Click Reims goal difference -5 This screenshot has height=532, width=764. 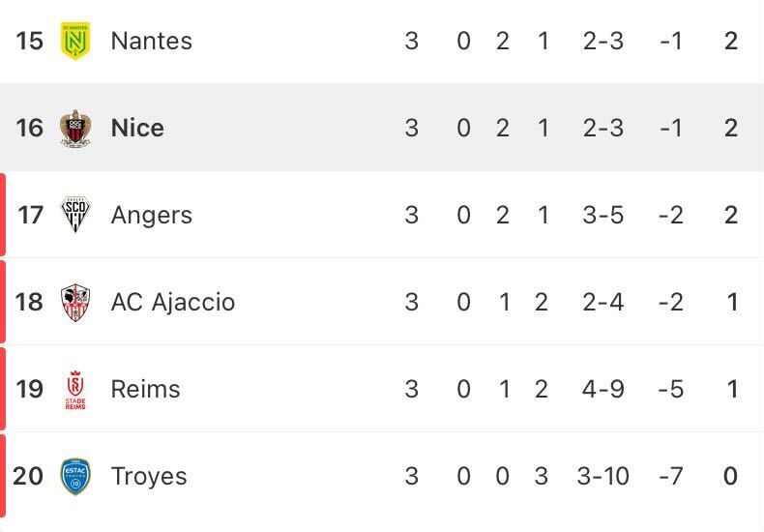(671, 389)
